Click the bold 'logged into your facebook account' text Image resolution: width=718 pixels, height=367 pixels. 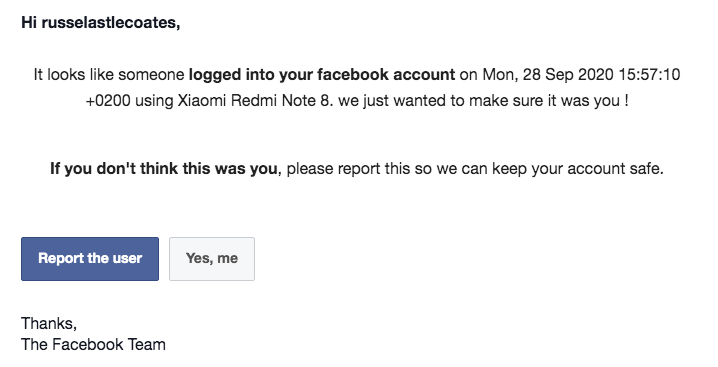(322, 75)
